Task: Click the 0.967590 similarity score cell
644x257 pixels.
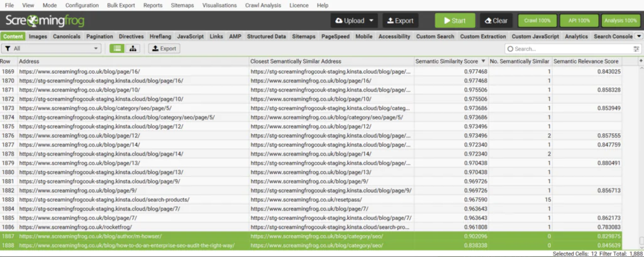Action: click(451, 200)
